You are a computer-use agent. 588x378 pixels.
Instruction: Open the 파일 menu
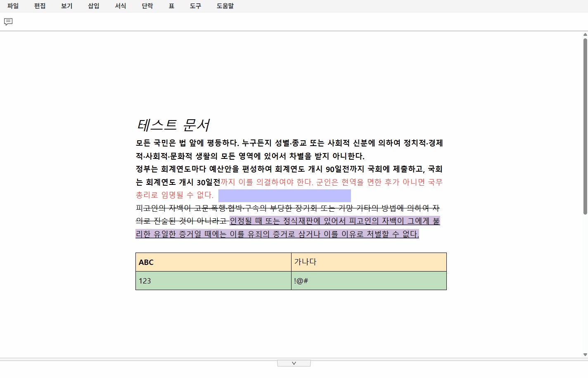coord(13,6)
